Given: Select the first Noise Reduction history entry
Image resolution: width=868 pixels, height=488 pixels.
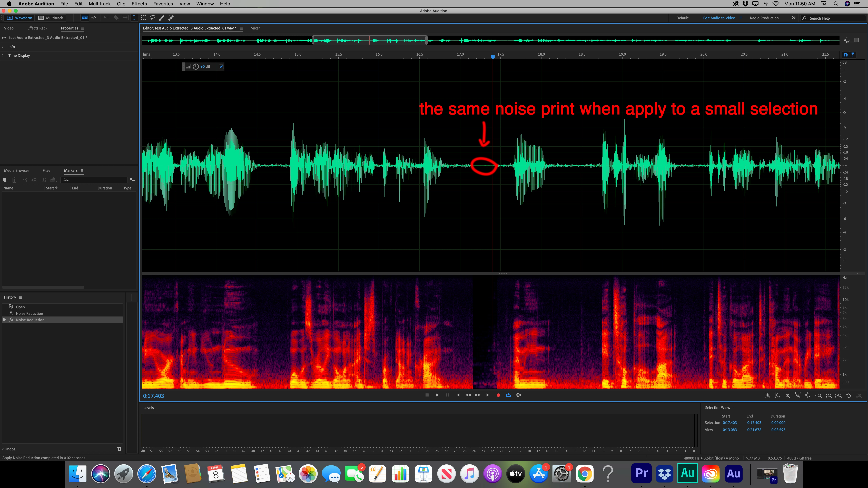Looking at the screenshot, I should pos(29,313).
